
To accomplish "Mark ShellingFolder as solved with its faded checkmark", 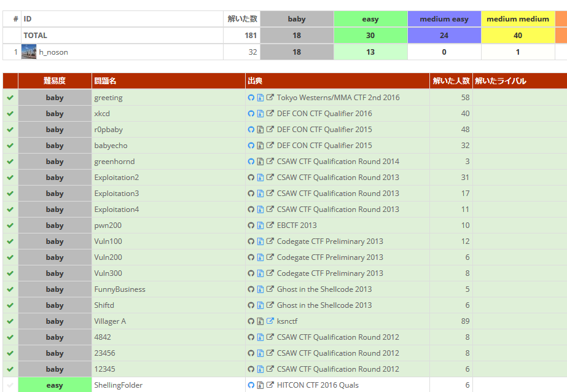I will 10,385.
